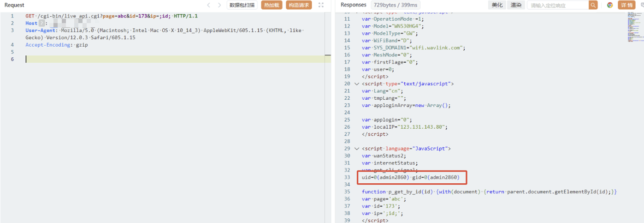
Task: Open the response in Chrome browser icon
Action: [610, 5]
